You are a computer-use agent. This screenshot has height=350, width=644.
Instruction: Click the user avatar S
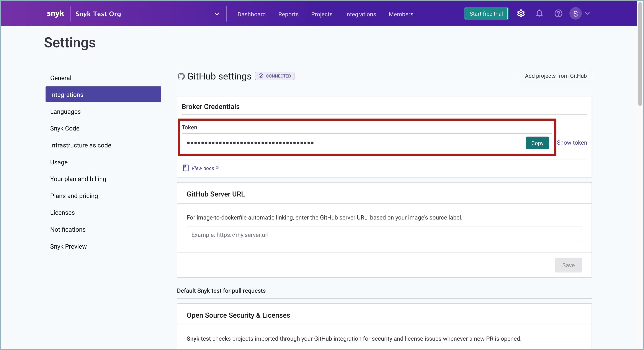click(575, 13)
